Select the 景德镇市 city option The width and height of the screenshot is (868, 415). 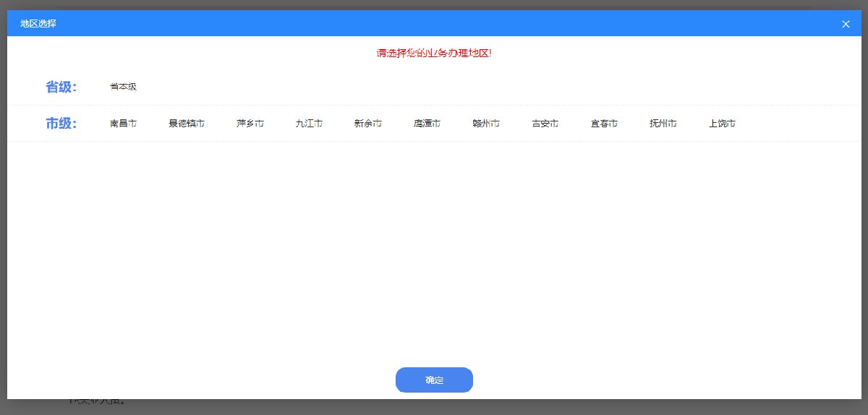point(187,124)
